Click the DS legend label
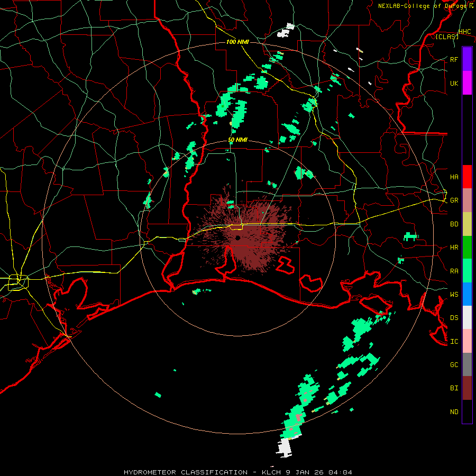Screen dimensions: 476x476 454,318
